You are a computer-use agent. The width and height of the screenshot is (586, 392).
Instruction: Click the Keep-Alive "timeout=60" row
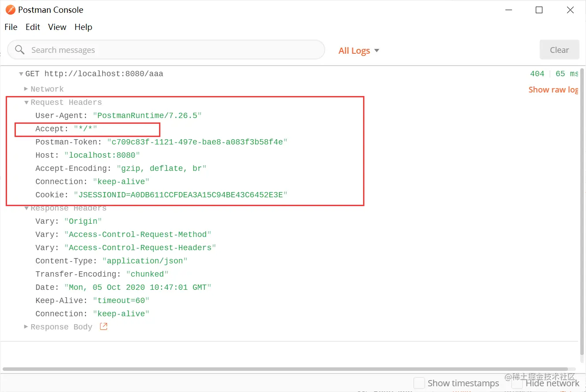[93, 300]
